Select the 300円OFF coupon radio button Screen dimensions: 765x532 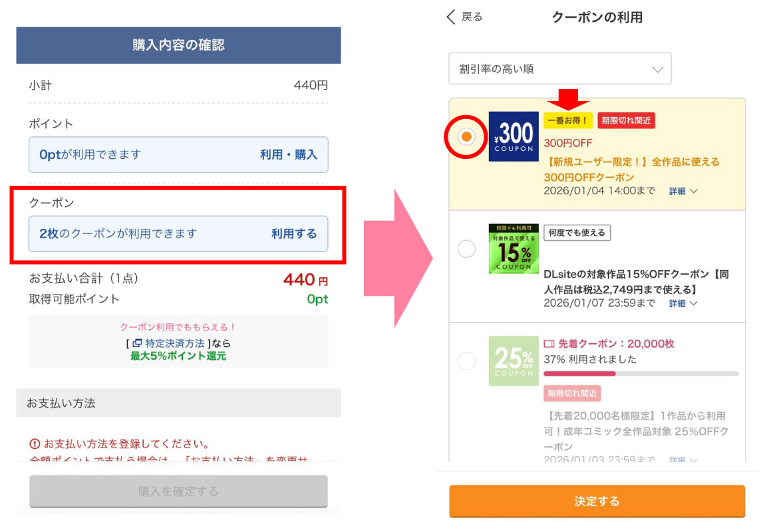(466, 136)
